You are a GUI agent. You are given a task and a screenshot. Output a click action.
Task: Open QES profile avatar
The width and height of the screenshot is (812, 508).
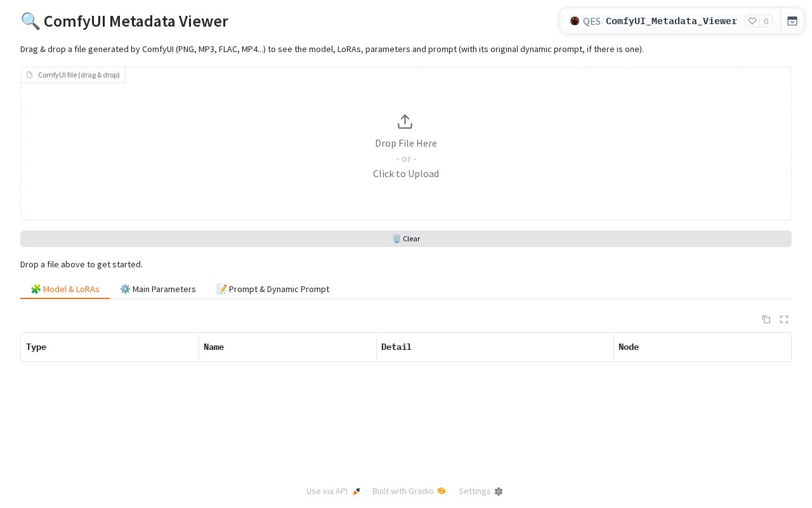(x=575, y=21)
